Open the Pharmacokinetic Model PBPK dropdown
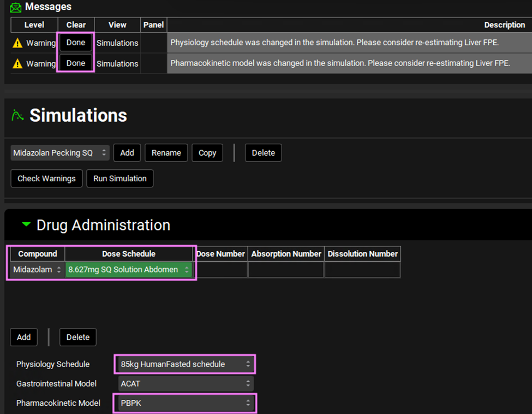 click(186, 403)
